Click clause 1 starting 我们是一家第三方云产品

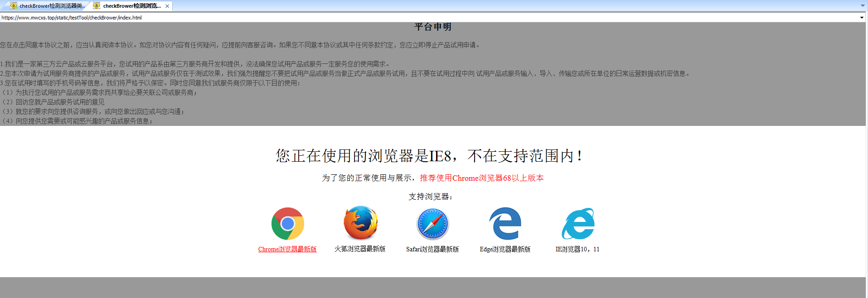click(195, 64)
